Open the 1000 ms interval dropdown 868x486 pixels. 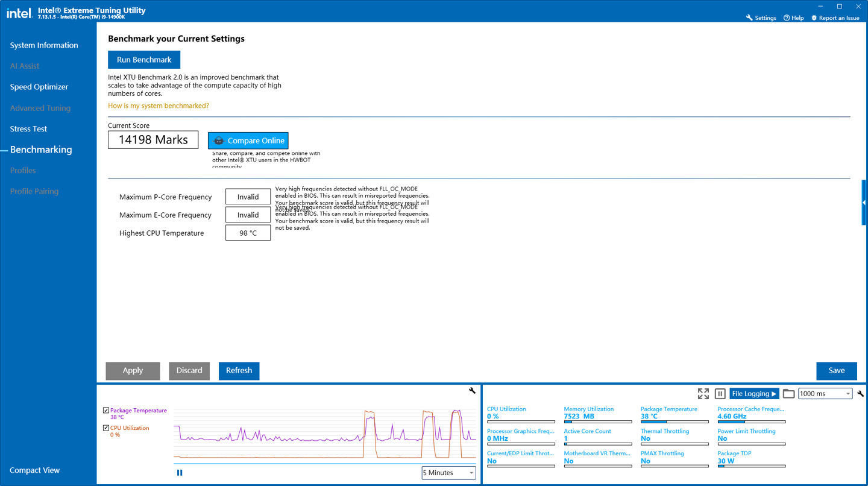tap(825, 394)
